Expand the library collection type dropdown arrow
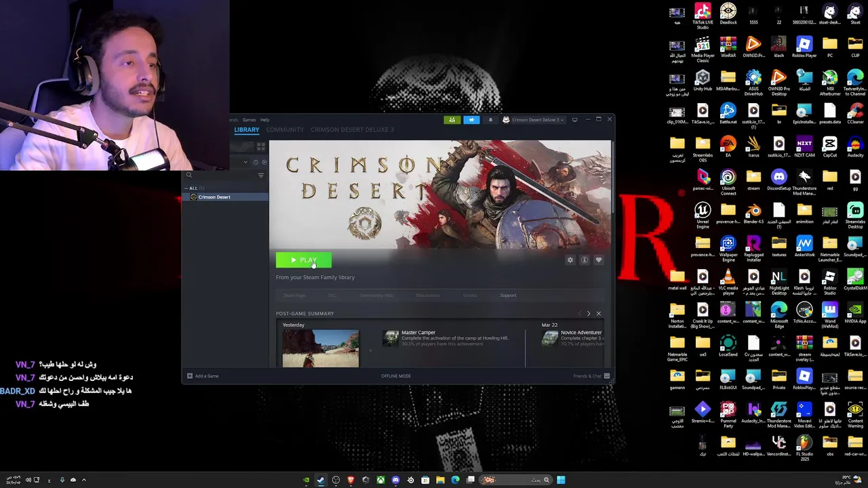The width and height of the screenshot is (868, 488). (245, 162)
